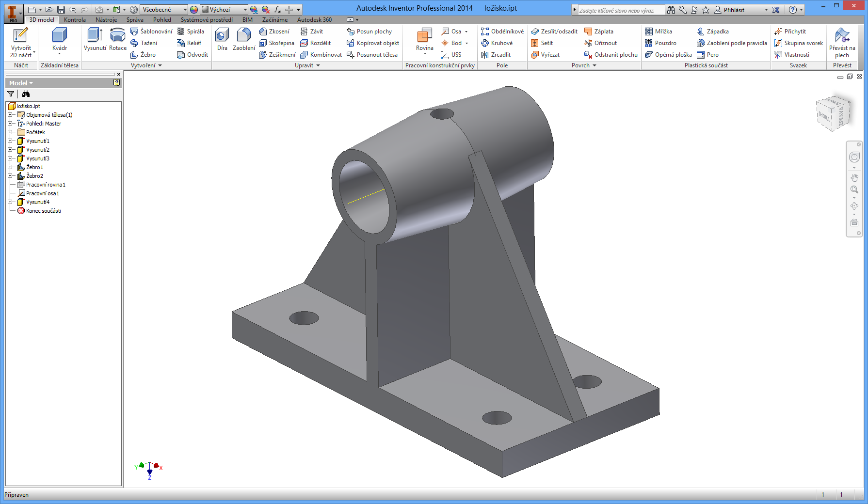Image resolution: width=868 pixels, height=504 pixels.
Task: Expand the Vysunutí1 tree node
Action: point(10,141)
